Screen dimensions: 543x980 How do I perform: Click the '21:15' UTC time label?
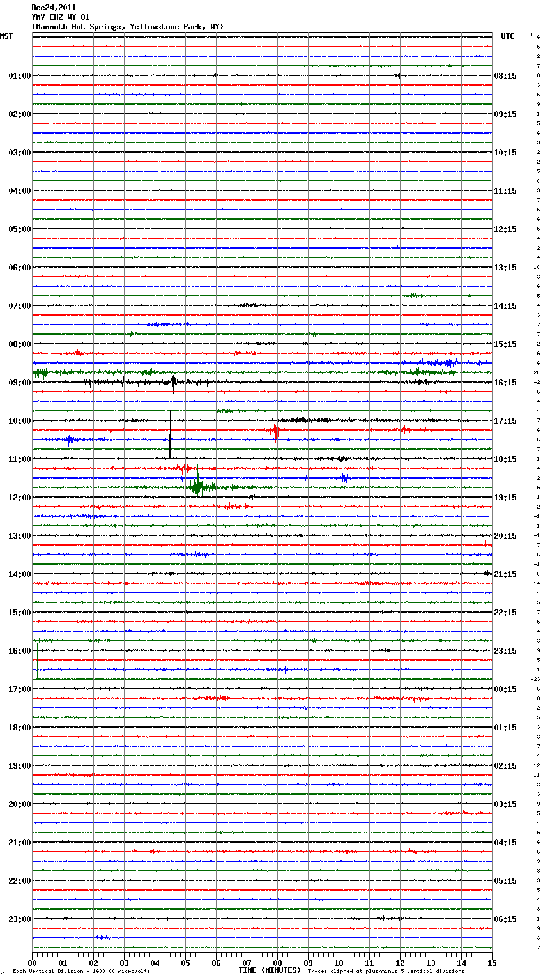coord(505,574)
